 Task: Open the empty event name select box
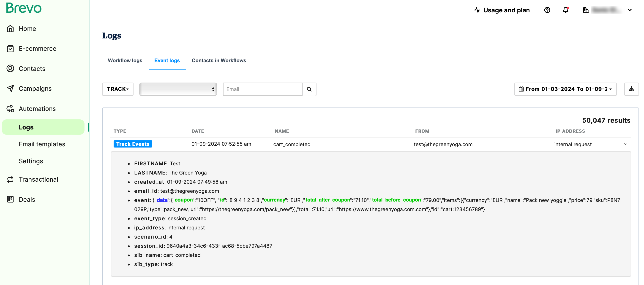click(x=178, y=89)
